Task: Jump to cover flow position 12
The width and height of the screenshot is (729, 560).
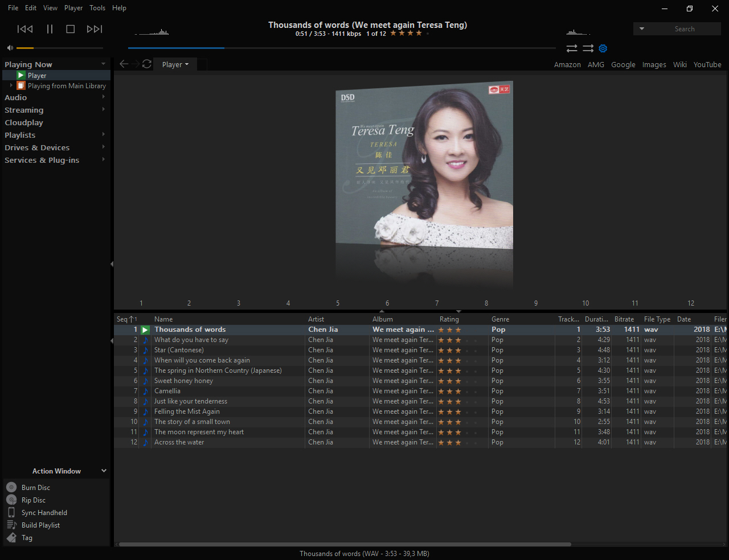Action: [x=690, y=303]
